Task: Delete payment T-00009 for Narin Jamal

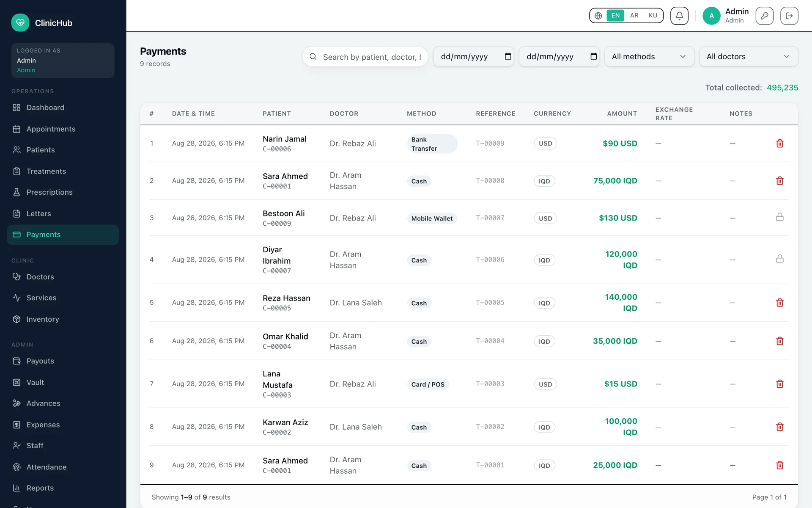Action: pyautogui.click(x=779, y=144)
